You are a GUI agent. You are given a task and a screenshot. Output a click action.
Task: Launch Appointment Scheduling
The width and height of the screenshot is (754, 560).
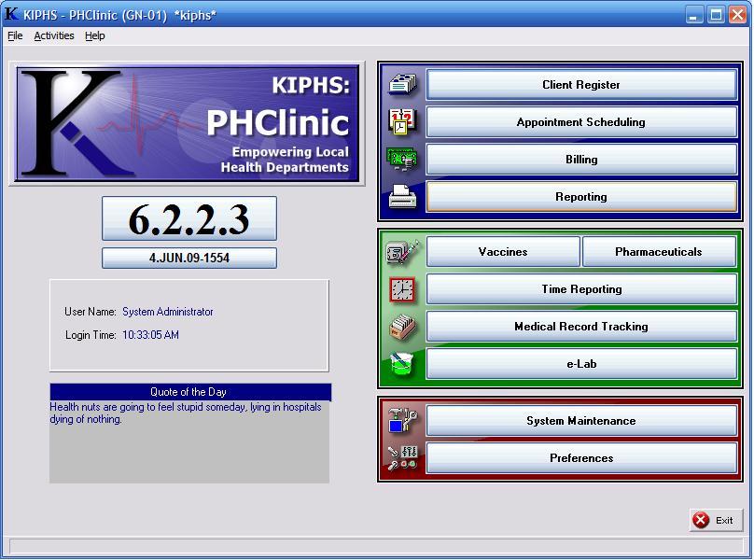580,121
